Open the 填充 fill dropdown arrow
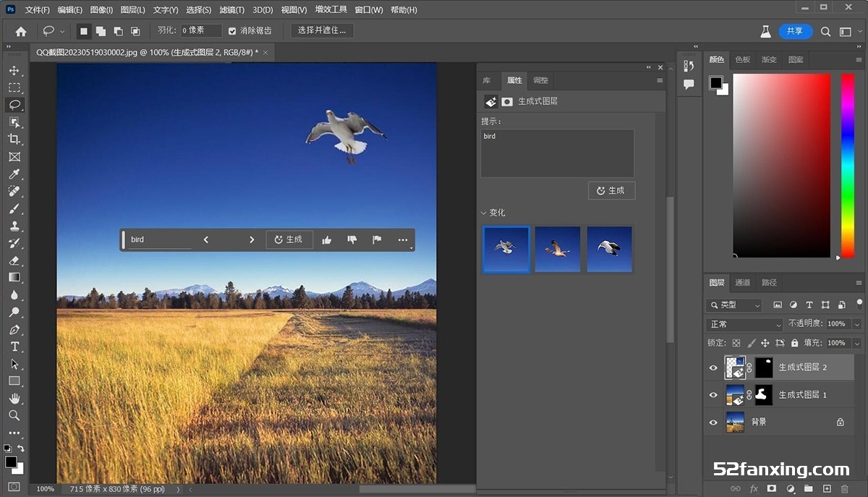 (x=857, y=343)
